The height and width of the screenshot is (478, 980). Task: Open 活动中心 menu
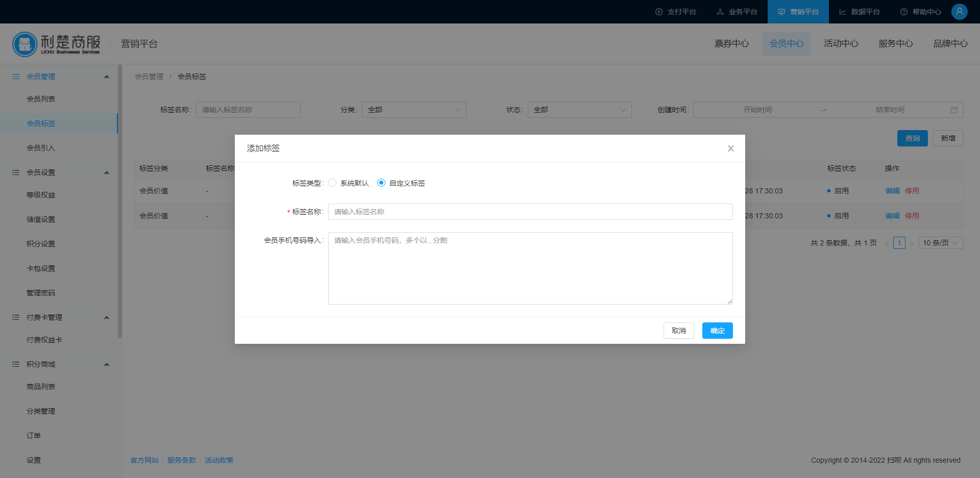[841, 44]
